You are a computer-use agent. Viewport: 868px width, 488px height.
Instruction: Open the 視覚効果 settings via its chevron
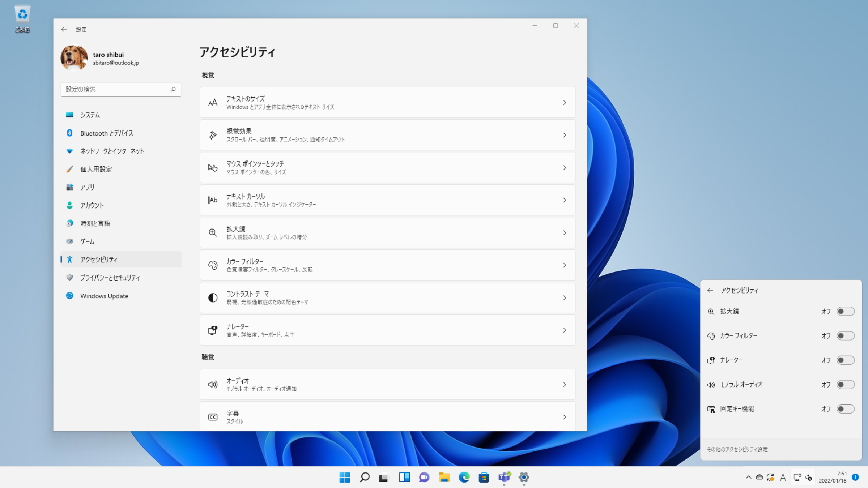pos(565,135)
